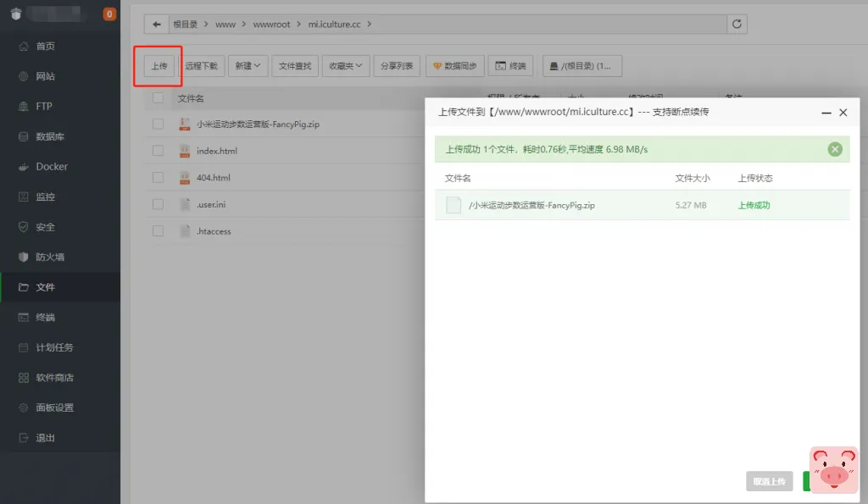Viewport: 868px width, 504px height.
Task: Click the /(根目录) disk button
Action: (x=581, y=66)
